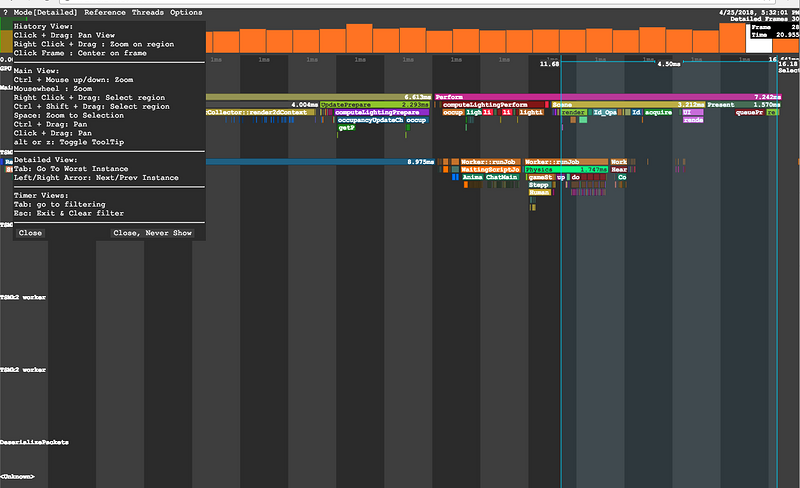This screenshot has height=488, width=800.
Task: Open the Reference menu
Action: coord(105,12)
